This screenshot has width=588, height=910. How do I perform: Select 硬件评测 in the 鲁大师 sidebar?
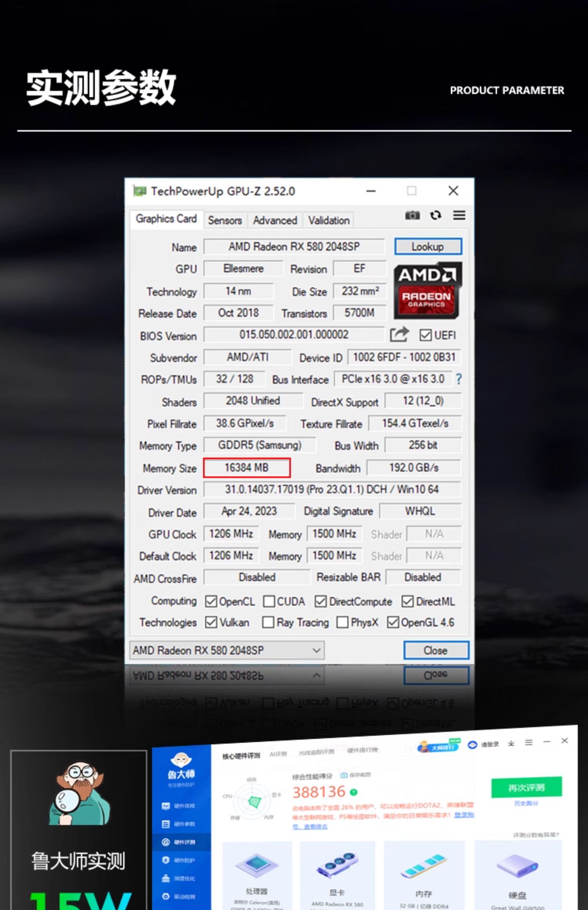[x=179, y=842]
